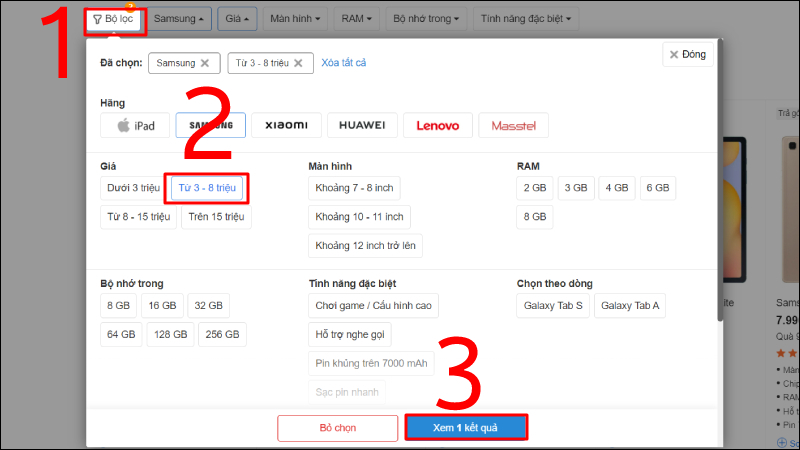Toggle the Samsung brand option
This screenshot has height=450, width=800.
[x=211, y=126]
